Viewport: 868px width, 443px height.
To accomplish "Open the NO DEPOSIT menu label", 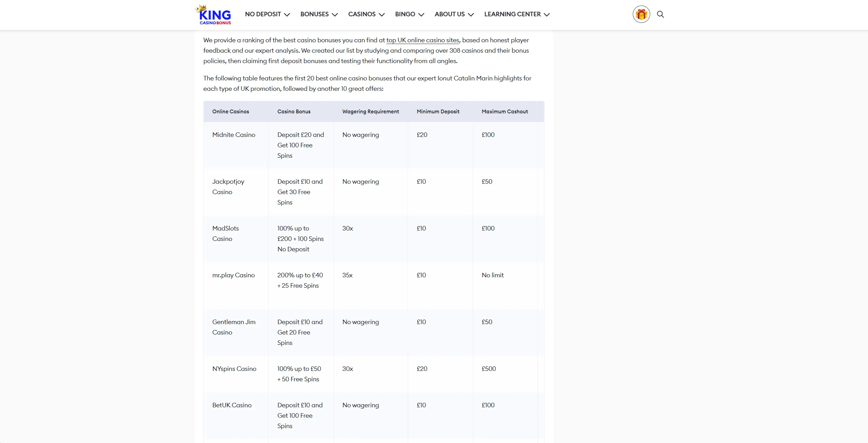I will (x=263, y=14).
